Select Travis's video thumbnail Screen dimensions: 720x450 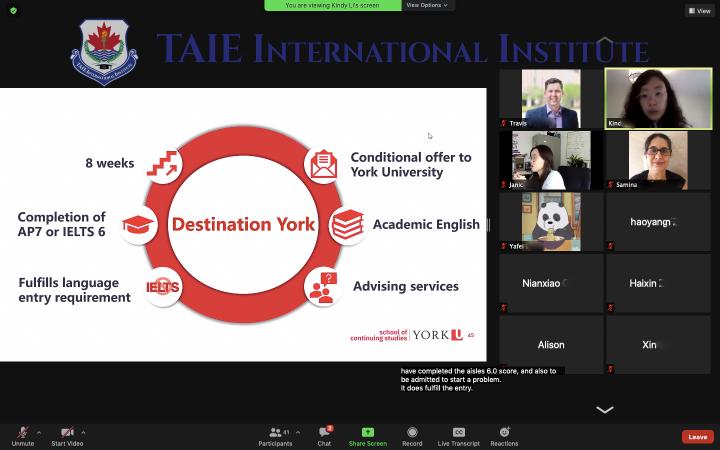tap(551, 99)
